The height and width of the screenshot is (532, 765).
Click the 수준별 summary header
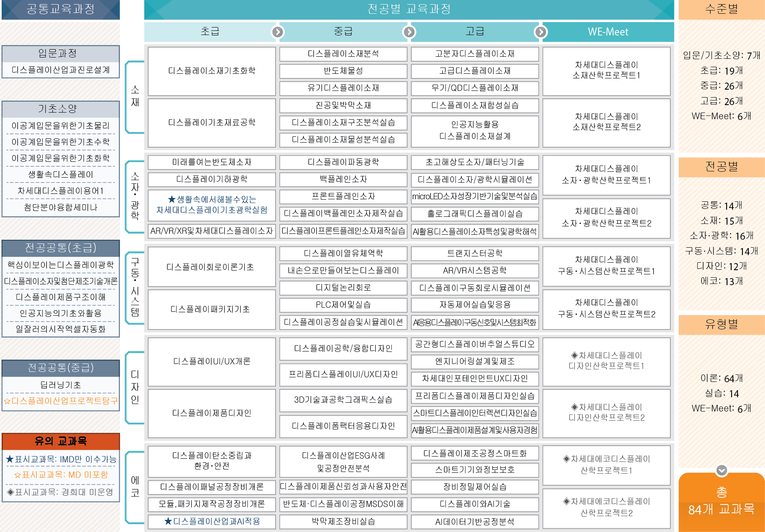pos(721,10)
